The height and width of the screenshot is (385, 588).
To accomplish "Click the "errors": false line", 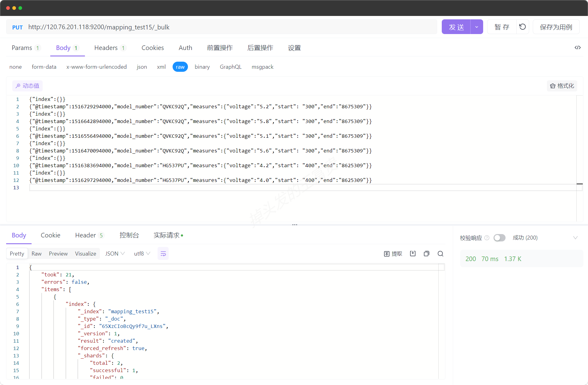I will pos(65,282).
